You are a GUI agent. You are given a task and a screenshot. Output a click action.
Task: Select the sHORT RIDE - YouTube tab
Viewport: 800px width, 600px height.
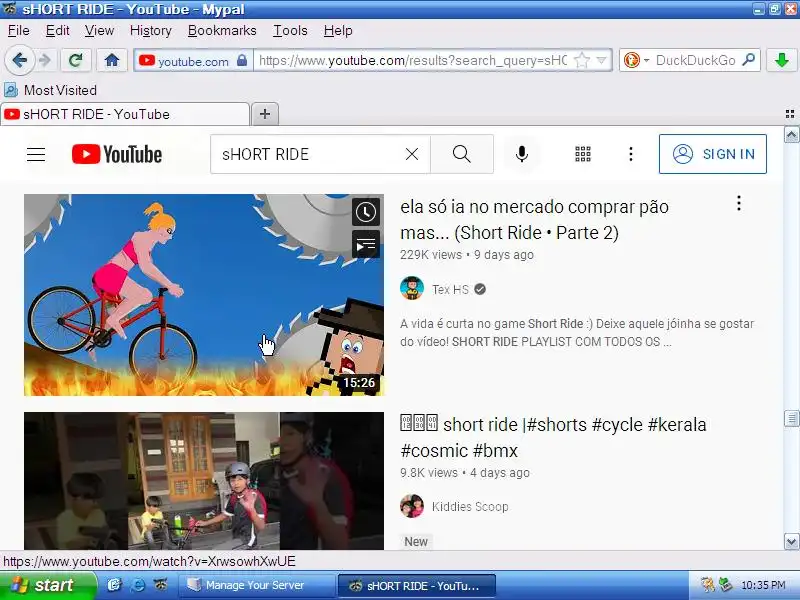(x=125, y=114)
